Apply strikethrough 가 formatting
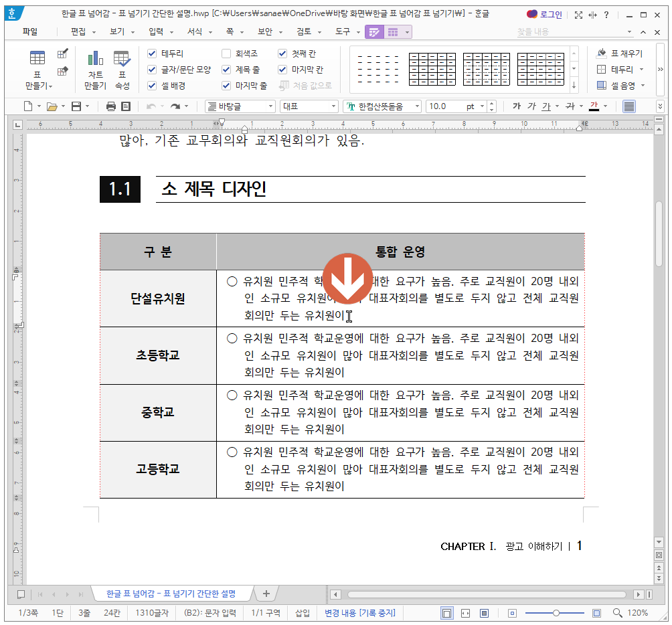 570,106
